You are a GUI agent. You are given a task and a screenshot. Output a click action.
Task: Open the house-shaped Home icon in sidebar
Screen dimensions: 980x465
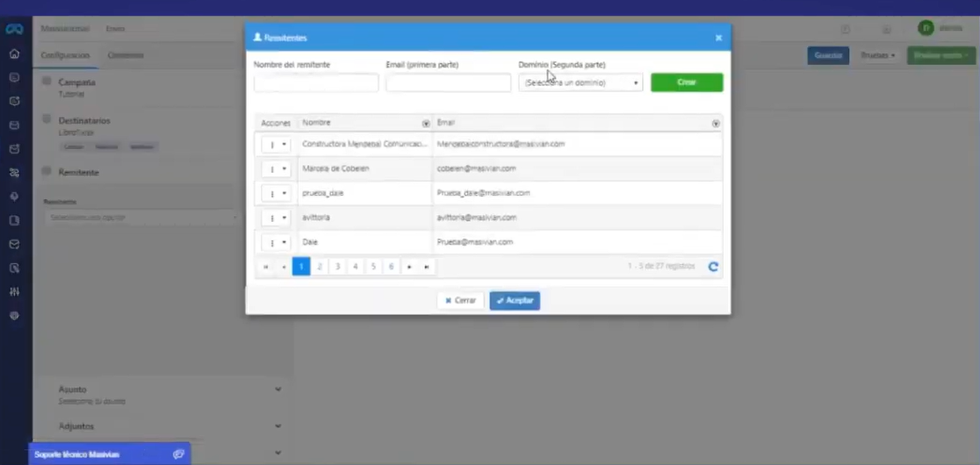point(14,54)
